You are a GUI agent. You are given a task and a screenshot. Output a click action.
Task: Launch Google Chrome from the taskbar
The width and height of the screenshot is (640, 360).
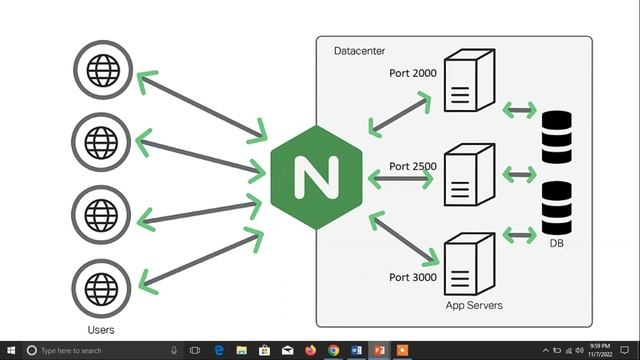point(333,350)
